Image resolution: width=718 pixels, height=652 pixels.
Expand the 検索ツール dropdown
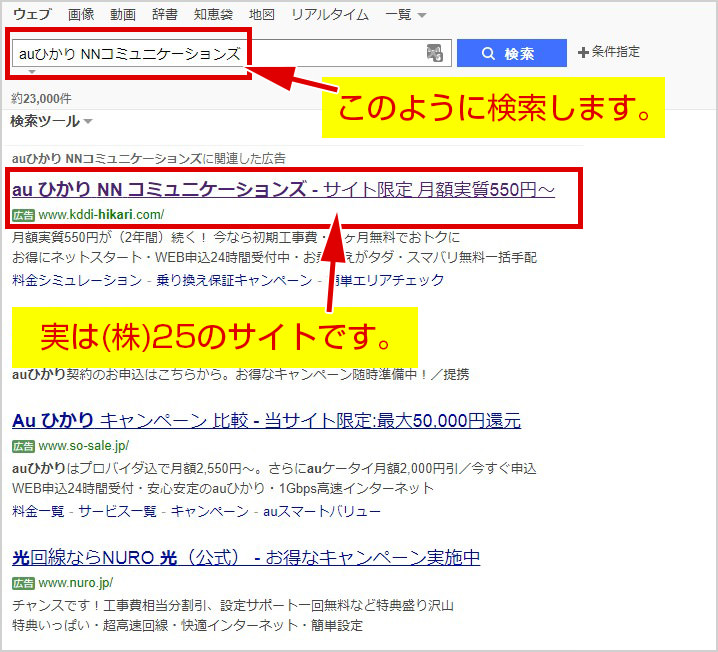pyautogui.click(x=51, y=121)
